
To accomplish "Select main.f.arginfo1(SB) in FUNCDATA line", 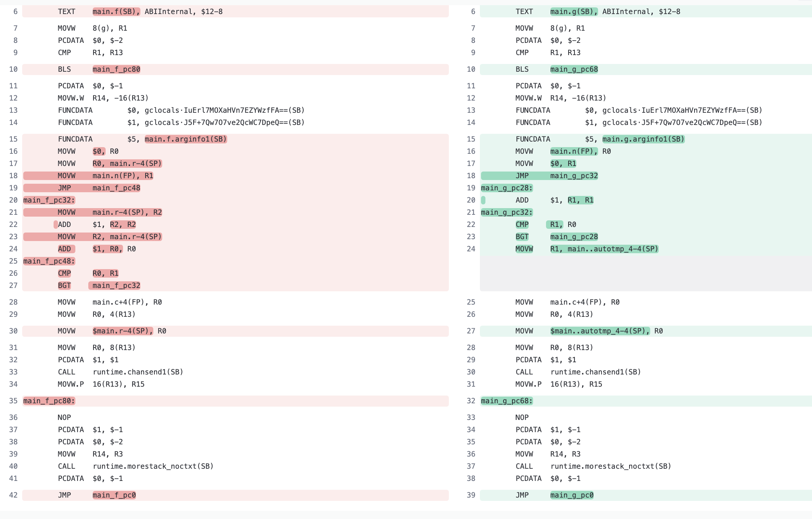I will point(185,139).
